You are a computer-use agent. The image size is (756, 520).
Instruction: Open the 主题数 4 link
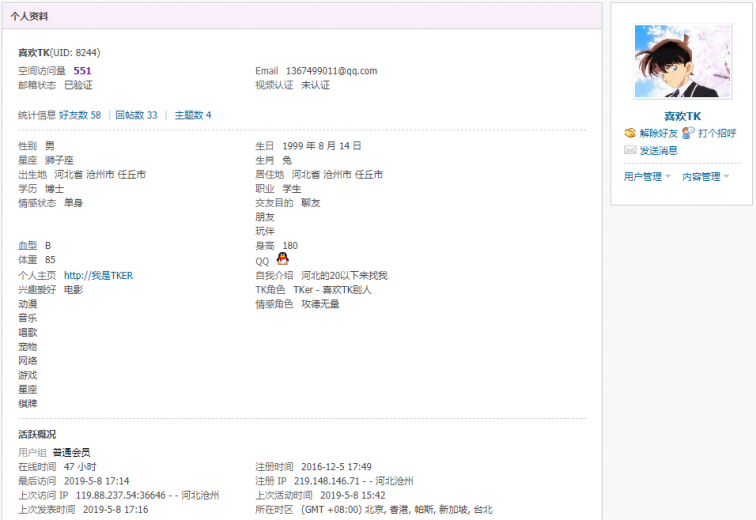[x=193, y=115]
